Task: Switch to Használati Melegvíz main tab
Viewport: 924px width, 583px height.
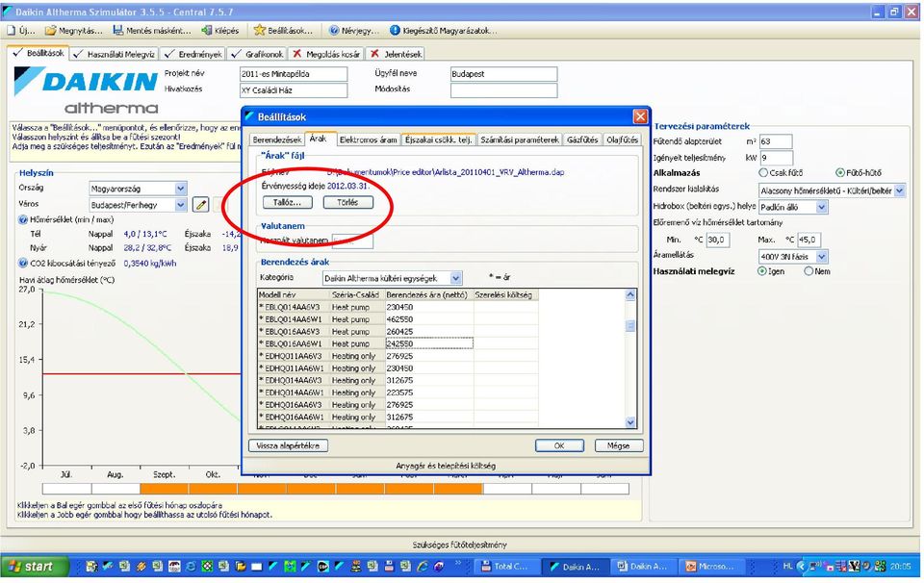Action: tap(115, 54)
